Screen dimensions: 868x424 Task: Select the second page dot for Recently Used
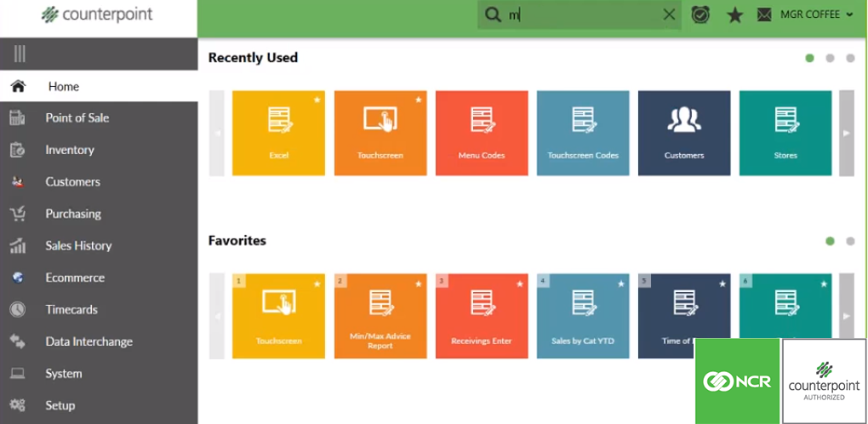830,59
